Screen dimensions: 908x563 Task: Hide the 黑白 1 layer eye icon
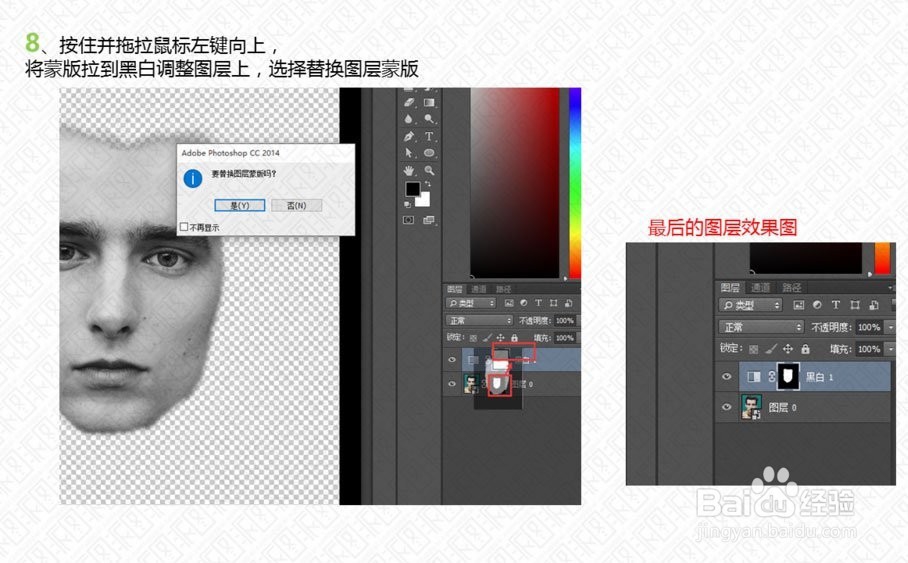727,376
